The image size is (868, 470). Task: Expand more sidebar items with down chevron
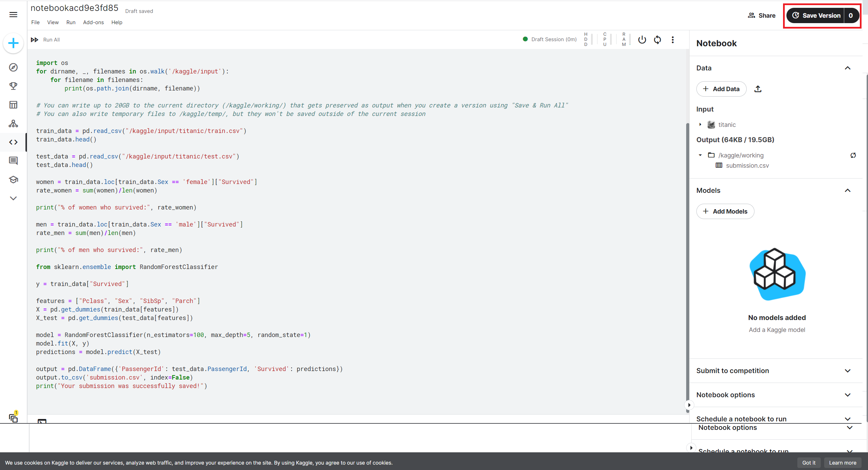click(13, 198)
